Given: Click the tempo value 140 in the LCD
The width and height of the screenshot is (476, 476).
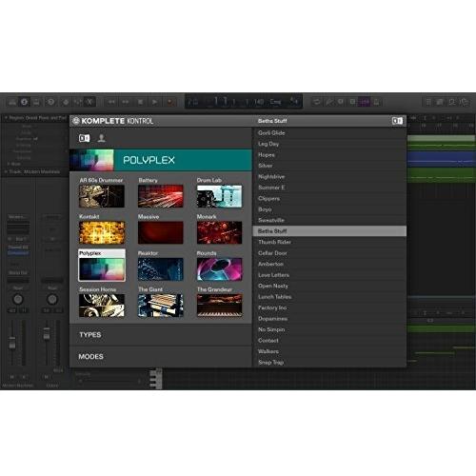Looking at the screenshot, I should coord(259,102).
